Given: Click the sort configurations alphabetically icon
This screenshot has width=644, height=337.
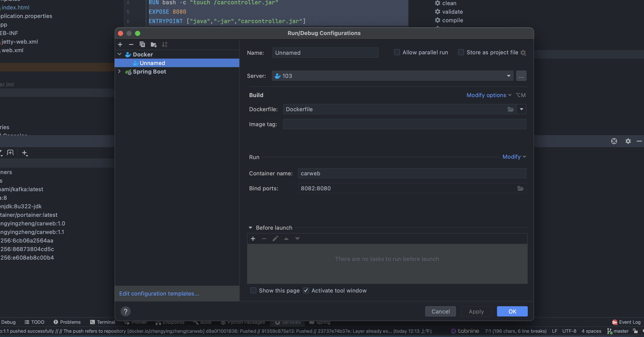Looking at the screenshot, I should point(164,44).
